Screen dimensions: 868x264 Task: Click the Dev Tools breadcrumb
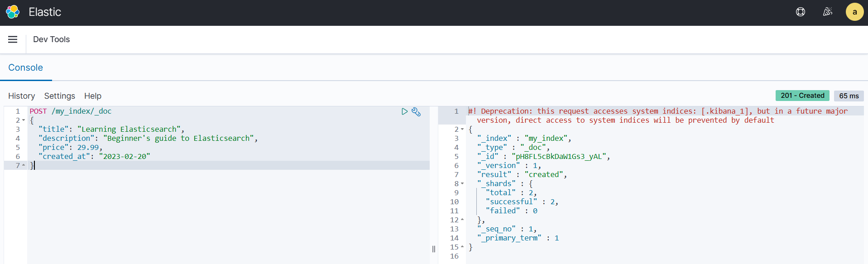52,39
